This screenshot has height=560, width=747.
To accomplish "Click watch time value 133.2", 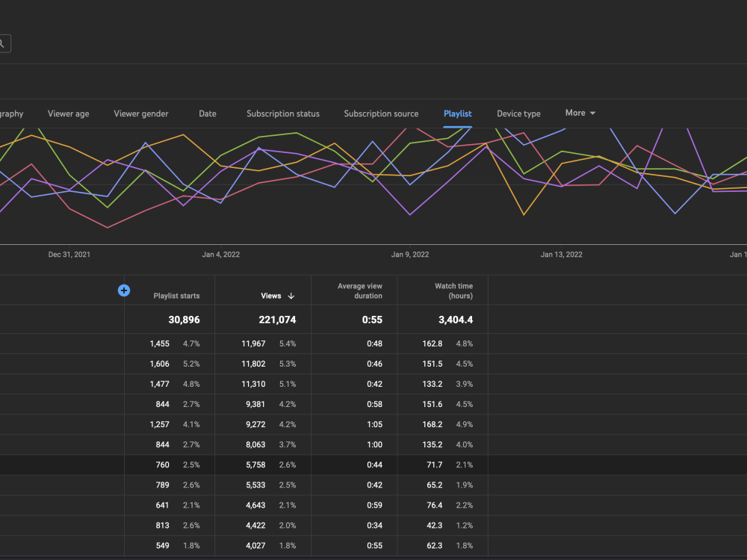I will 432,384.
